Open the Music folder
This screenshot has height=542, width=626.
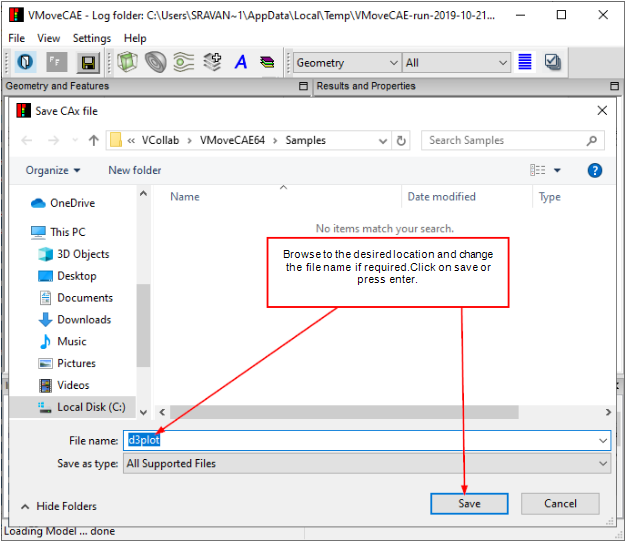(62, 342)
